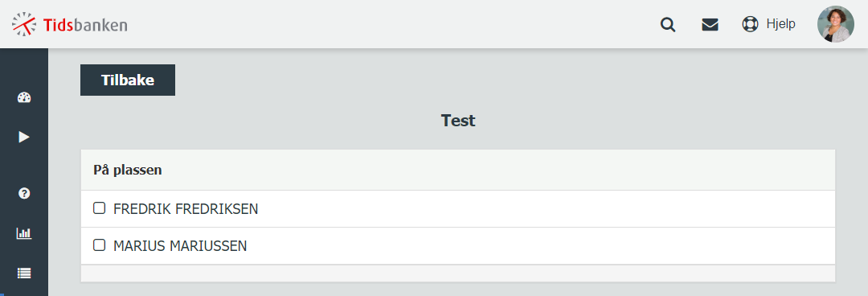Open the user profile avatar menu
The image size is (868, 296).
click(x=835, y=24)
